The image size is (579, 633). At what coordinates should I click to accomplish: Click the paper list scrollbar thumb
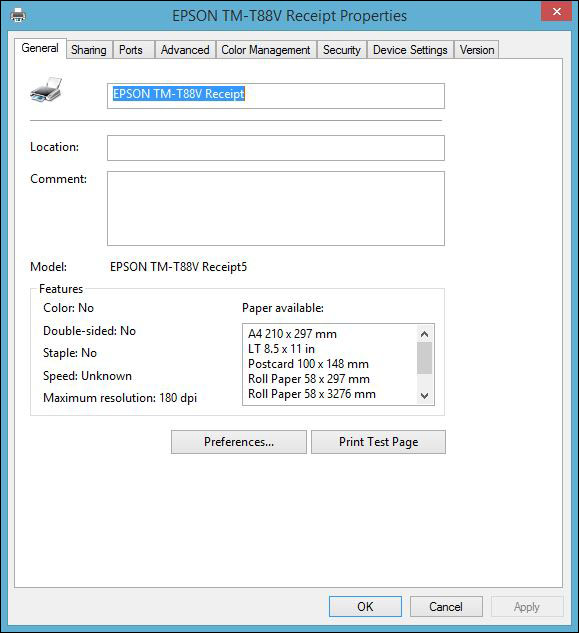(x=424, y=358)
